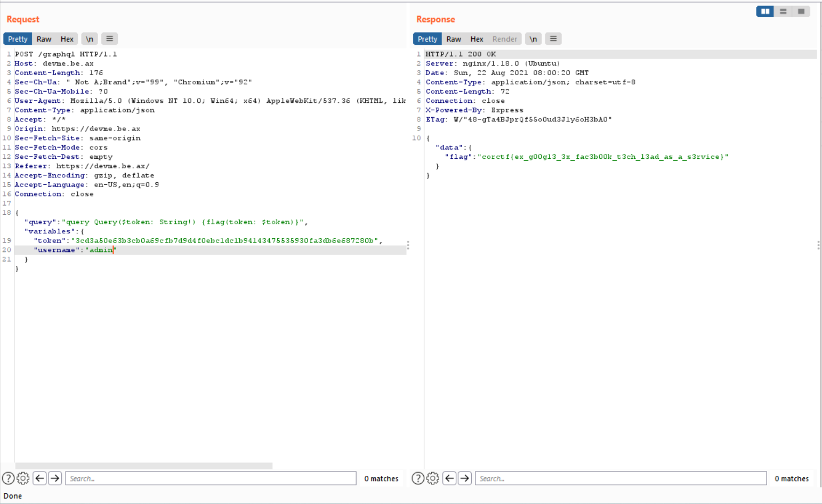This screenshot has width=822, height=504.
Task: Select top-bottom stacked layout icon
Action: click(783, 11)
